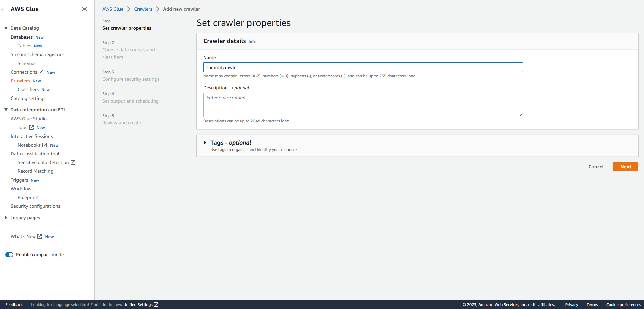Select Crawlers in sidebar
The image size is (644, 309).
tap(20, 81)
